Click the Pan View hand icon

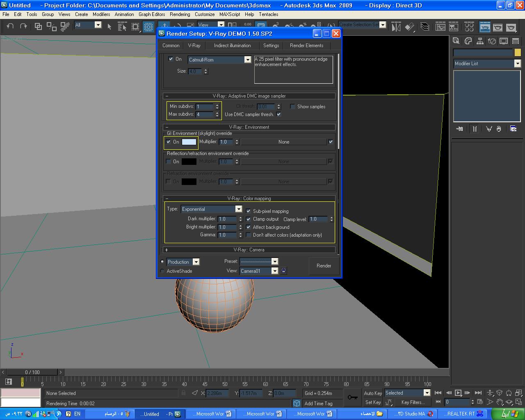pyautogui.click(x=500, y=402)
